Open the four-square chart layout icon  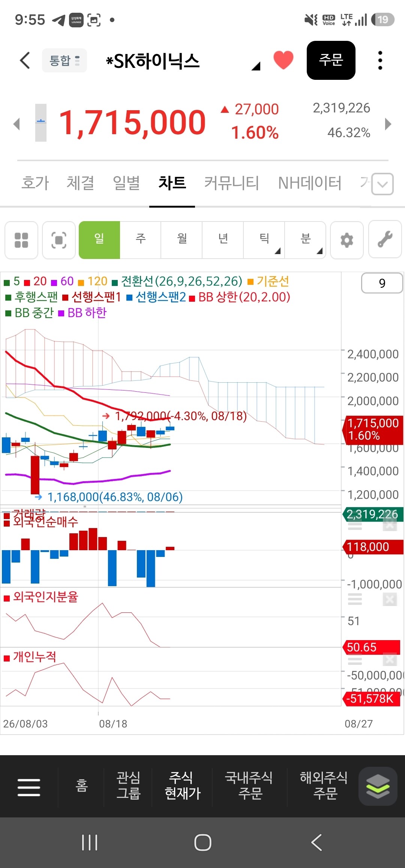pyautogui.click(x=21, y=240)
